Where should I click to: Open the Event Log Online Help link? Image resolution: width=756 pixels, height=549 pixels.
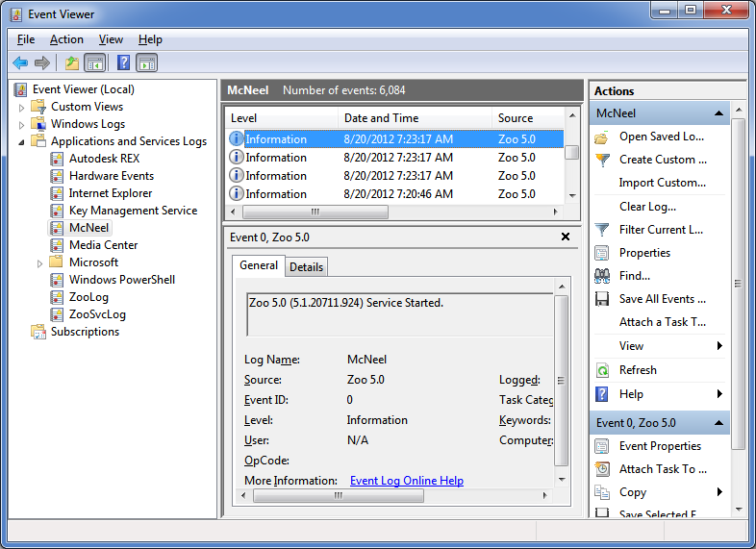407,481
